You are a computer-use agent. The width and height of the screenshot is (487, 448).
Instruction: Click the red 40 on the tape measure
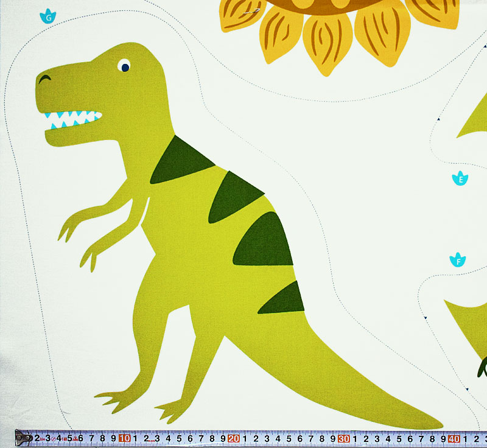[454, 439]
